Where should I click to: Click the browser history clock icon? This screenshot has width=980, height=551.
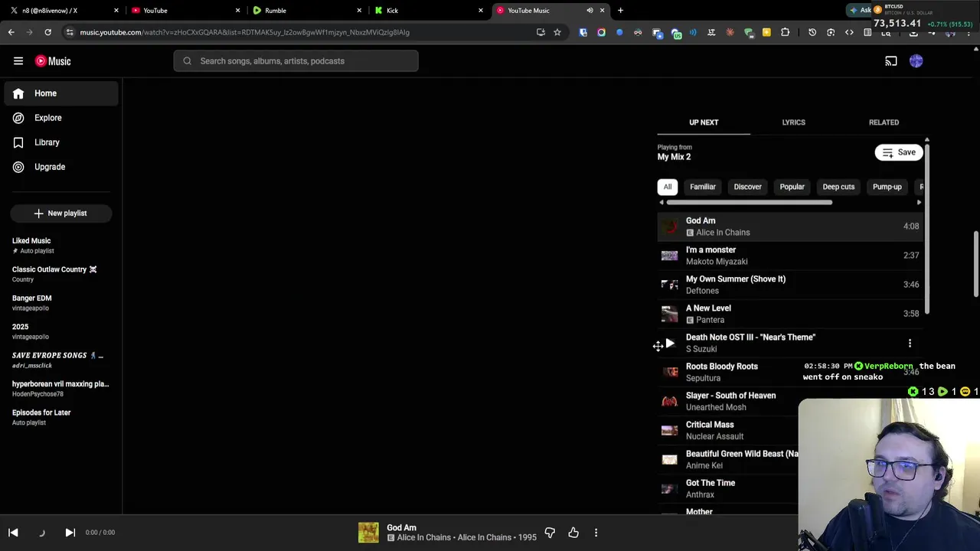(812, 32)
